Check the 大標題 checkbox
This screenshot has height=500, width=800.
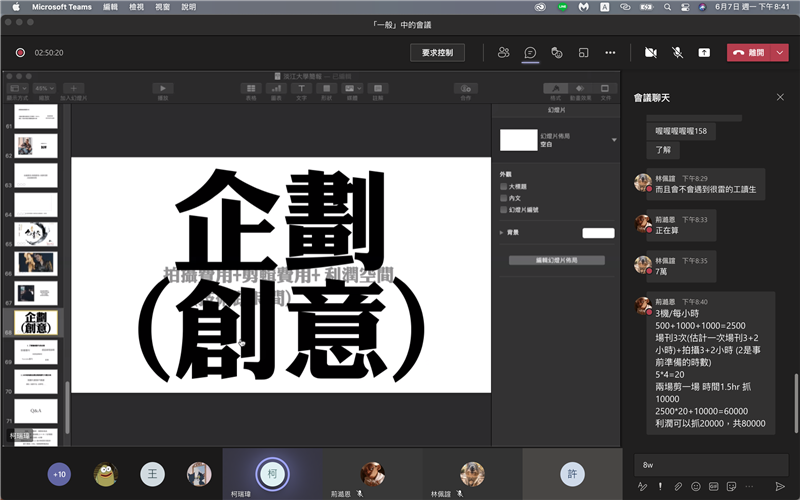pyautogui.click(x=504, y=186)
